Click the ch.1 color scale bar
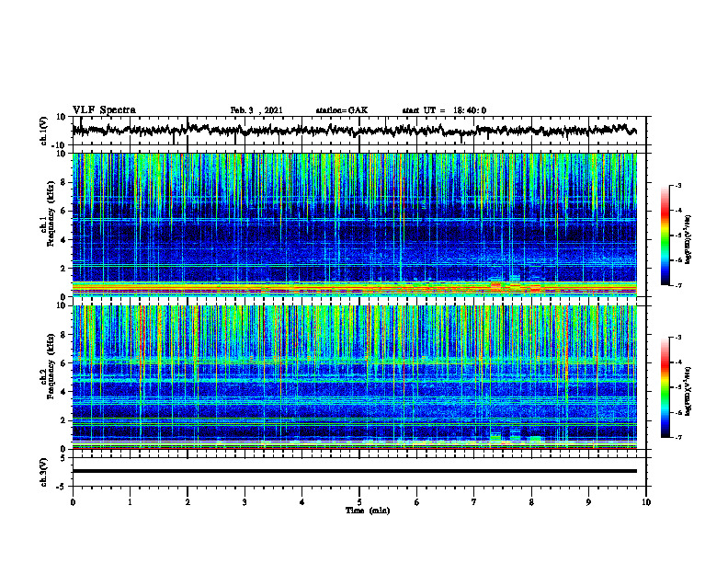Image resolution: width=728 pixels, height=563 pixels. (x=665, y=236)
